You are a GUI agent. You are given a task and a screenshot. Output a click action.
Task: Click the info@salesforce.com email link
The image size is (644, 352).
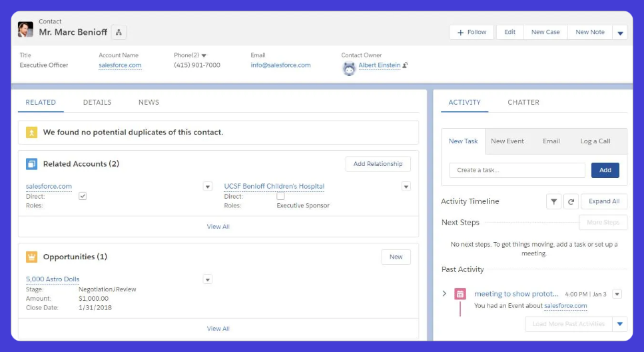pos(280,65)
